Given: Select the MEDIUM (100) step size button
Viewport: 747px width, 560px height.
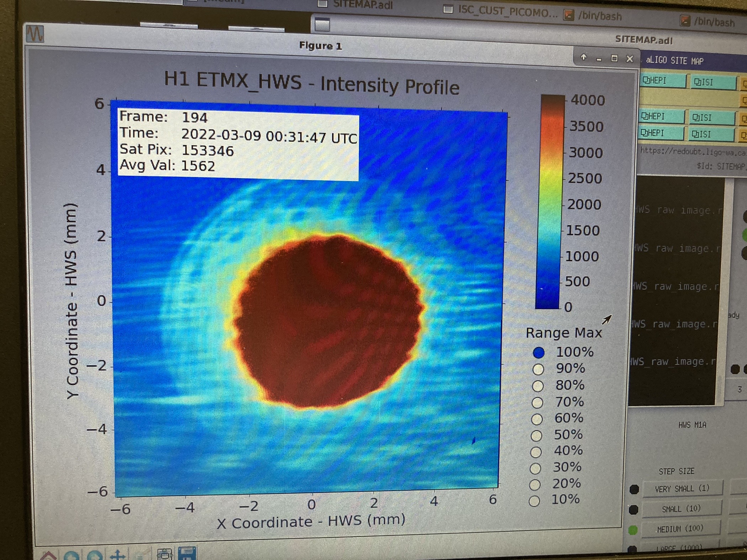Looking at the screenshot, I should coord(680,529).
